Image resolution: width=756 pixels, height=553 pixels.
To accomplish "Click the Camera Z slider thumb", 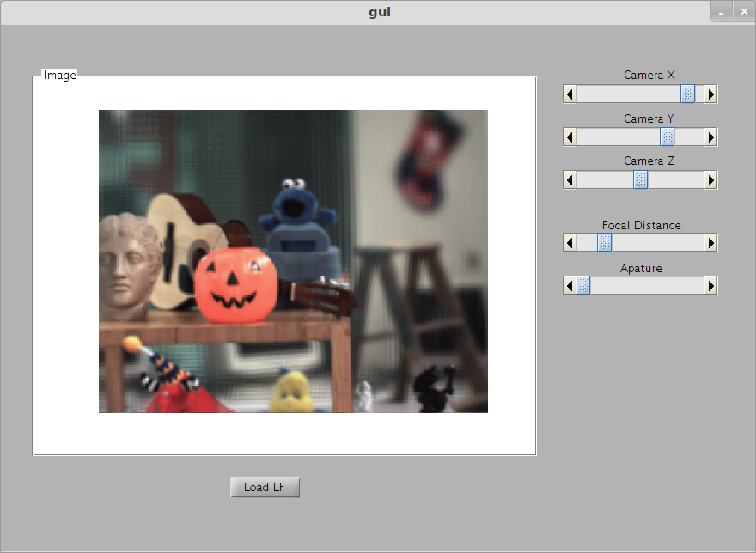I will tap(640, 180).
